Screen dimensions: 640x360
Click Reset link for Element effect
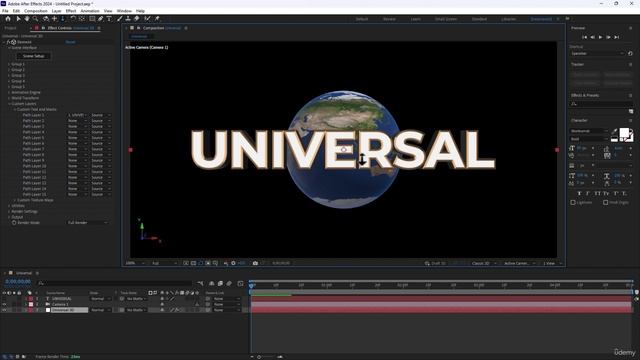click(x=71, y=42)
